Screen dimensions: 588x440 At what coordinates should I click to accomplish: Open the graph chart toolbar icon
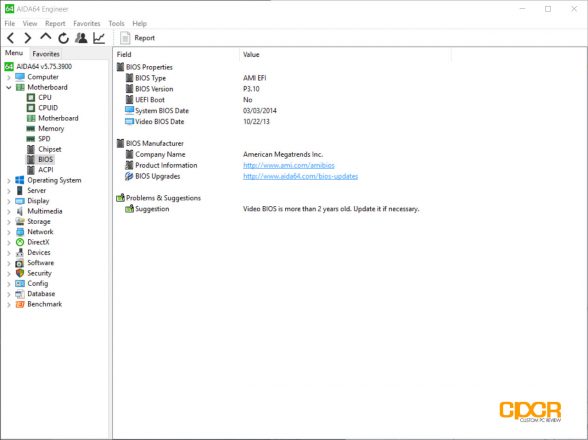coord(99,38)
